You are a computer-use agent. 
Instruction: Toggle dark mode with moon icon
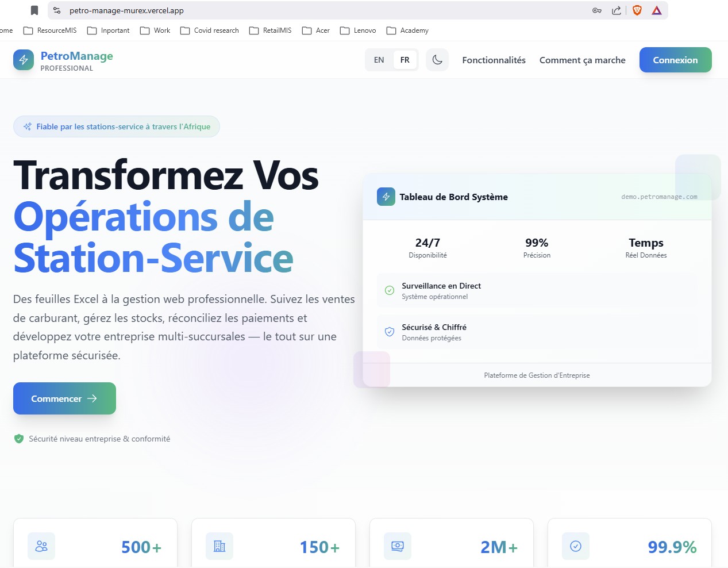tap(437, 60)
